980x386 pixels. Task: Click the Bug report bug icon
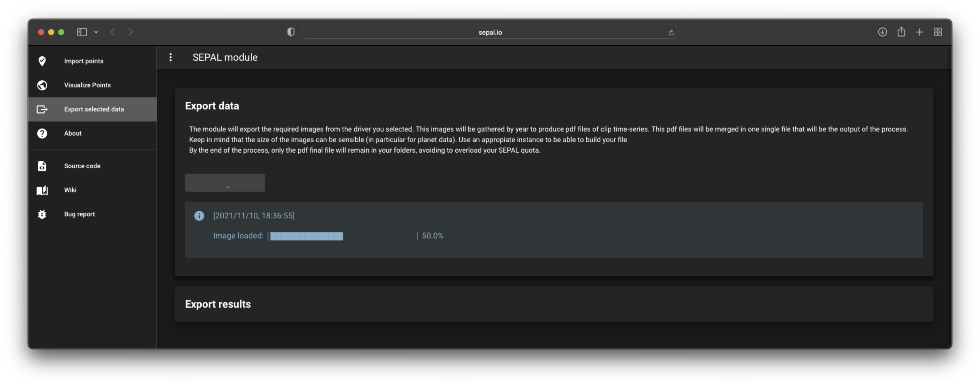pos(42,214)
